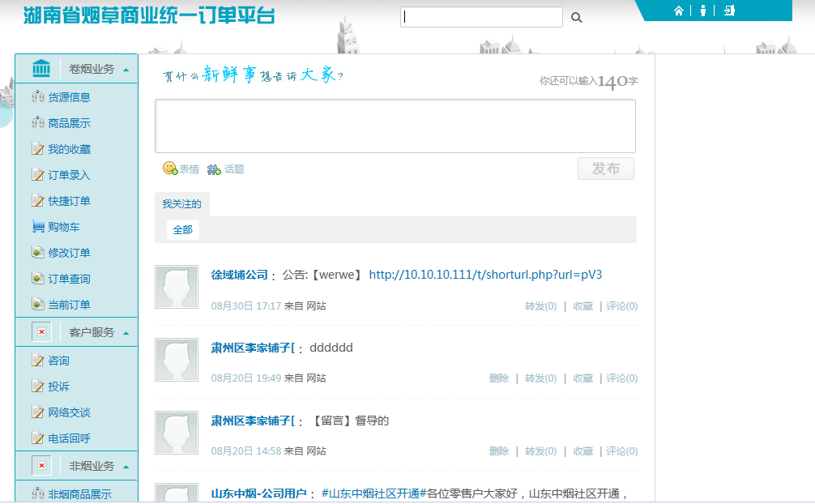
Task: Click the search input field at top
Action: 480,16
